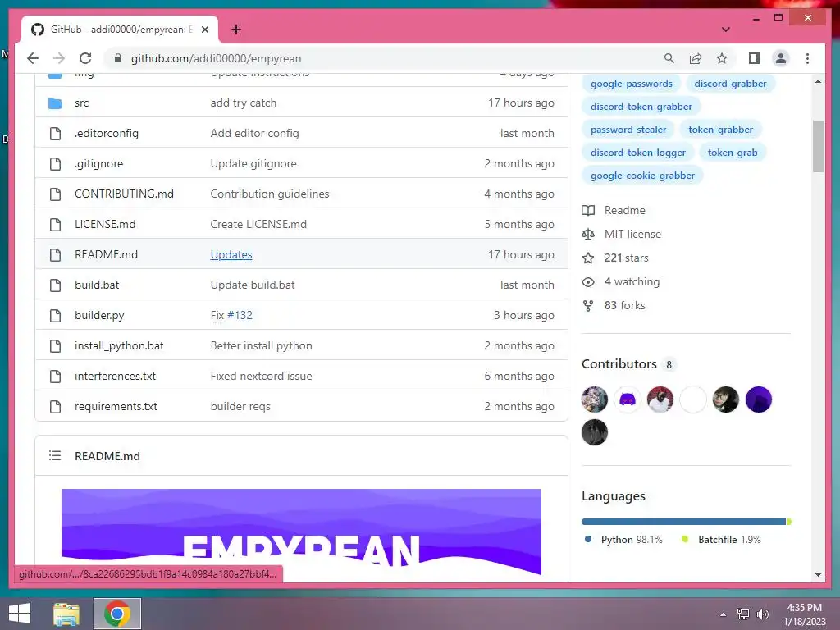840x630 pixels.
Task: Open CONTRIBUTING.md file
Action: [124, 194]
